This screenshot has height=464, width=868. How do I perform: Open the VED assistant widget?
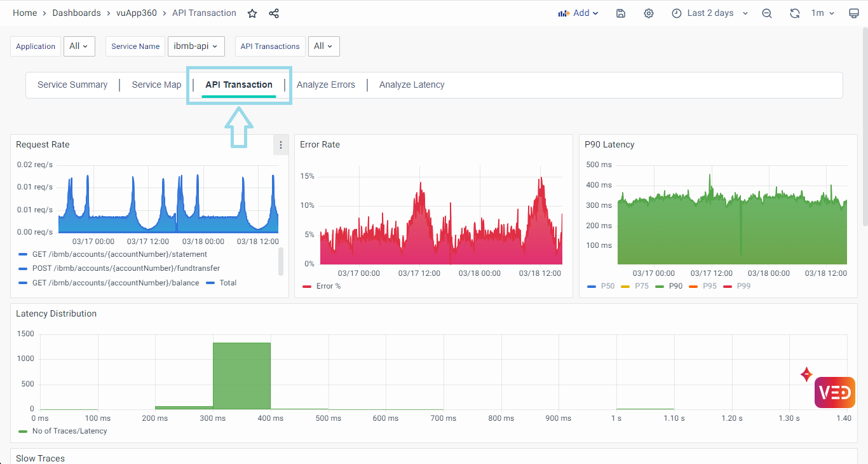click(834, 392)
